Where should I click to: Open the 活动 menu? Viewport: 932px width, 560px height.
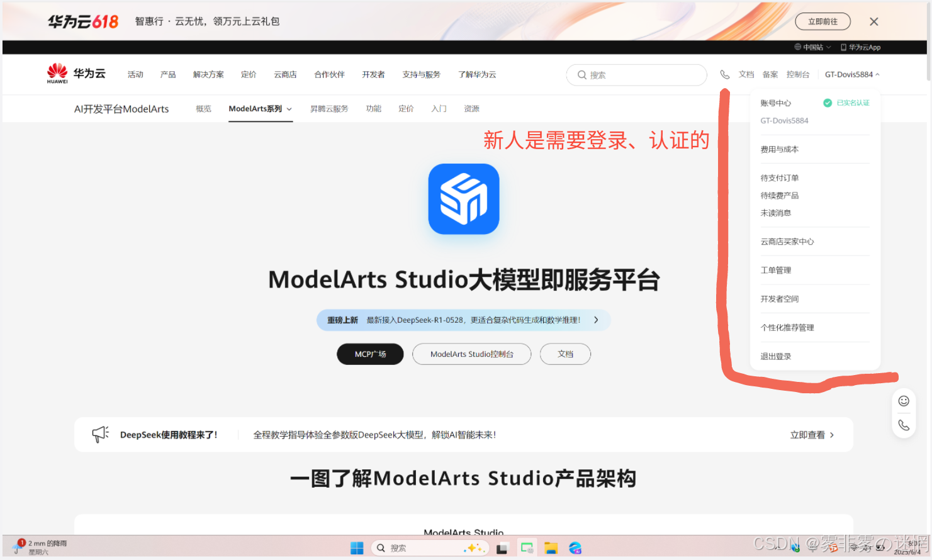(135, 74)
